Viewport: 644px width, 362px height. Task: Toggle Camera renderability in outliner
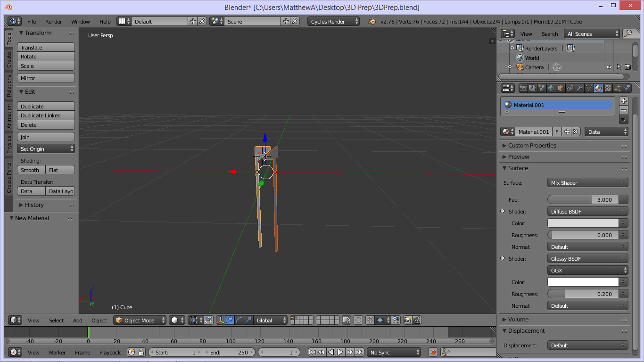(628, 67)
